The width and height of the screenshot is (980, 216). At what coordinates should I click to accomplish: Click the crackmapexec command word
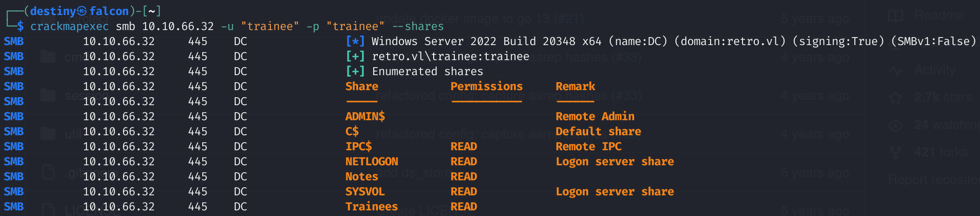(69, 26)
